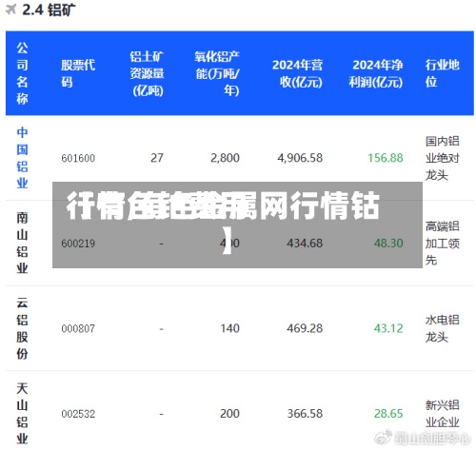Click alumina capacity value 200
476x450 pixels.
pyautogui.click(x=229, y=414)
